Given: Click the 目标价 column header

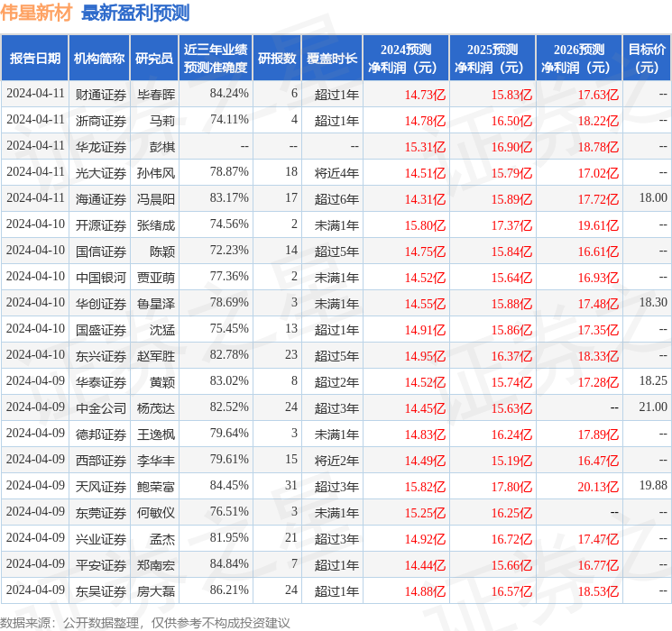Looking at the screenshot, I should pyautogui.click(x=647, y=58).
